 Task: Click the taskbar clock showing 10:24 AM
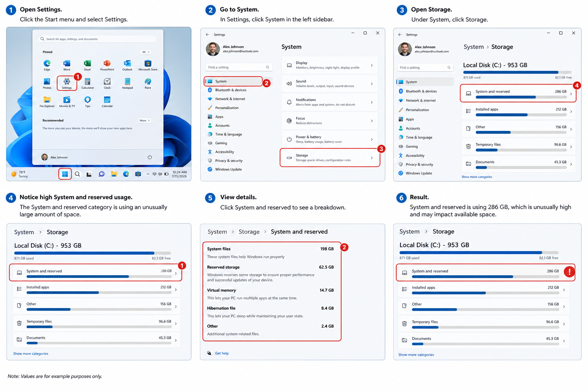coord(179,174)
